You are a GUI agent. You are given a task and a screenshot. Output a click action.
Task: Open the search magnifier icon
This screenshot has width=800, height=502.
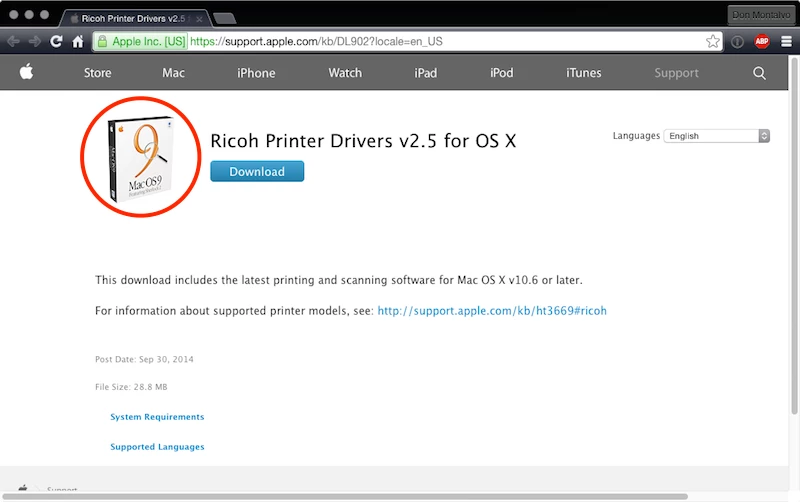tap(759, 73)
